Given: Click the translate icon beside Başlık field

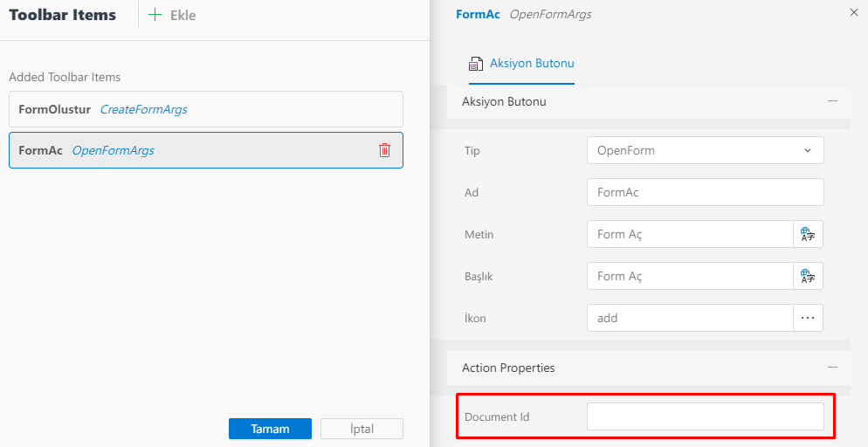Looking at the screenshot, I should [x=808, y=276].
